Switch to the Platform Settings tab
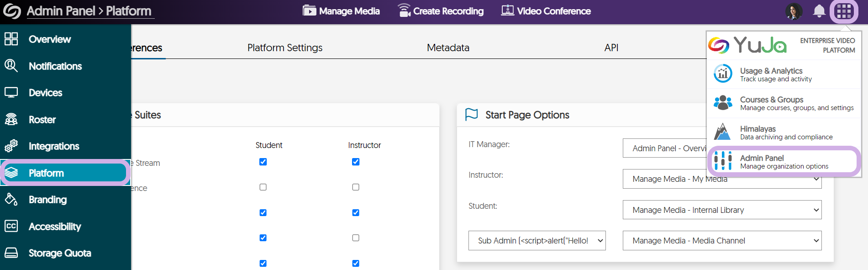868x270 pixels. click(285, 48)
